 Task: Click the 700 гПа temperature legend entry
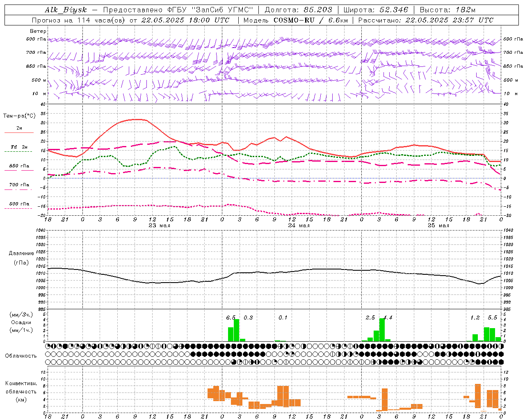(19, 185)
